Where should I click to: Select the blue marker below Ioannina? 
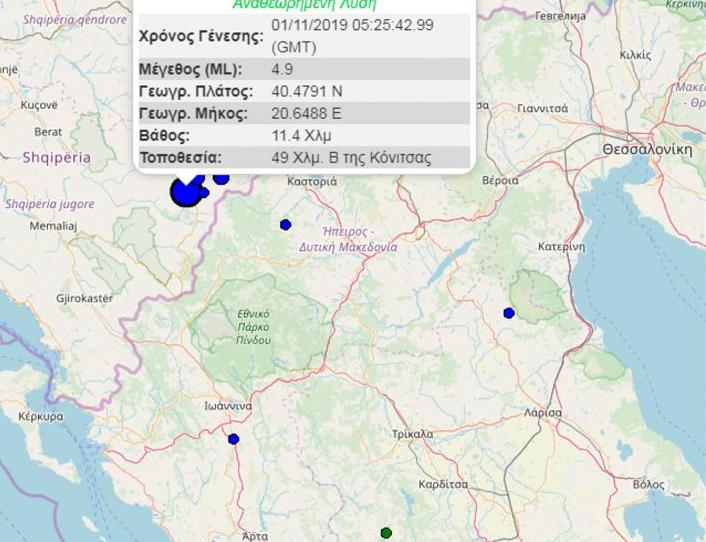pyautogui.click(x=234, y=439)
